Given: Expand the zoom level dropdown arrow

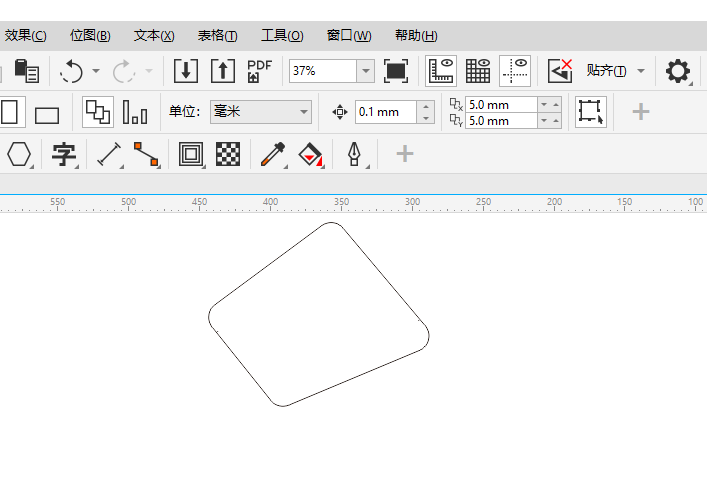Looking at the screenshot, I should 366,71.
